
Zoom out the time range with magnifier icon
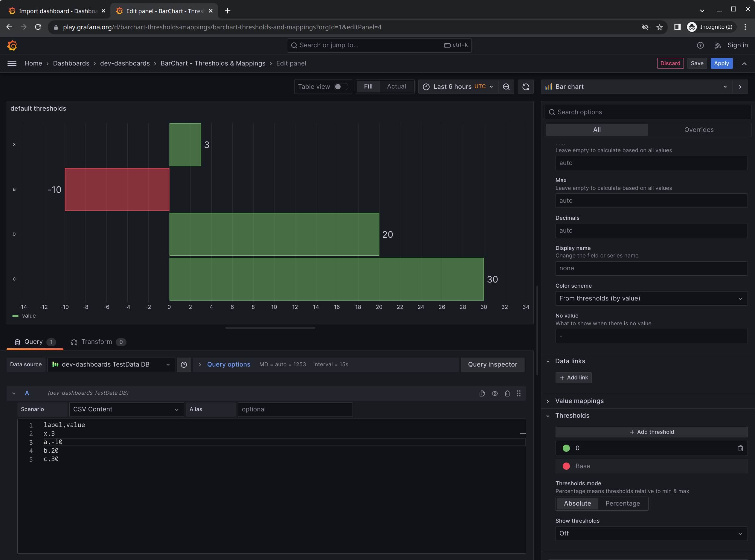[506, 86]
